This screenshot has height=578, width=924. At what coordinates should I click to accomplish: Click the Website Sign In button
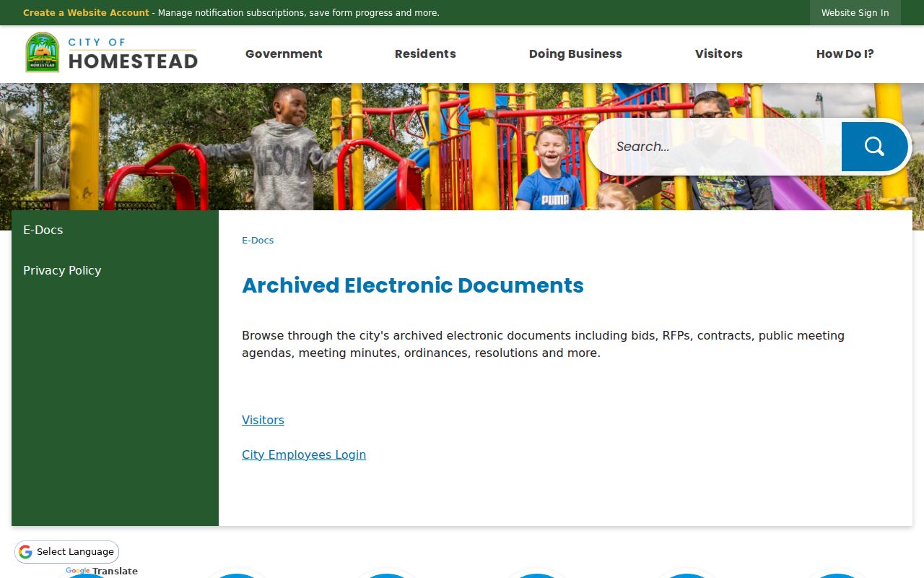855,13
